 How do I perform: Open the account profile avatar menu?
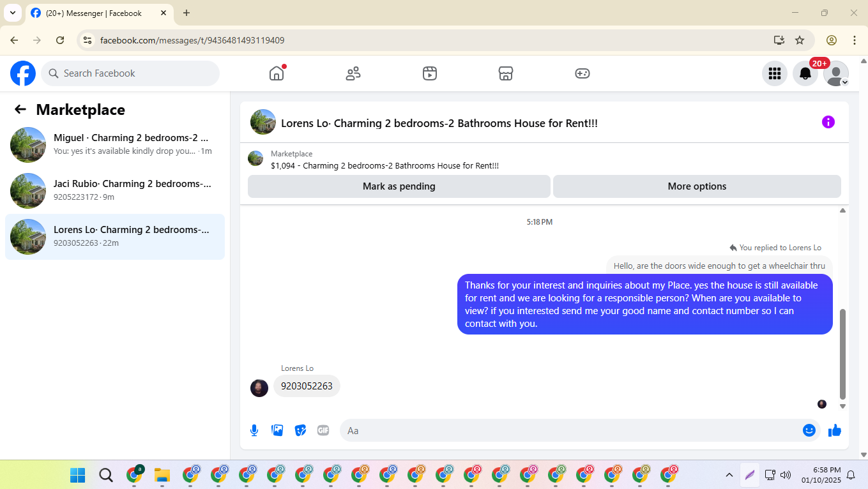tap(836, 73)
